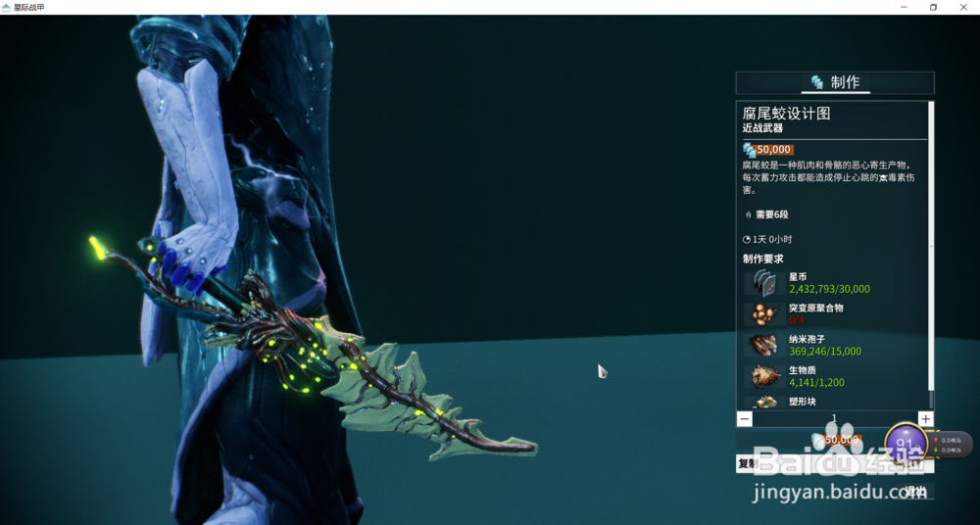The image size is (980, 525).
Task: Select the 腐尾鲛设计图 title
Action: [x=786, y=114]
